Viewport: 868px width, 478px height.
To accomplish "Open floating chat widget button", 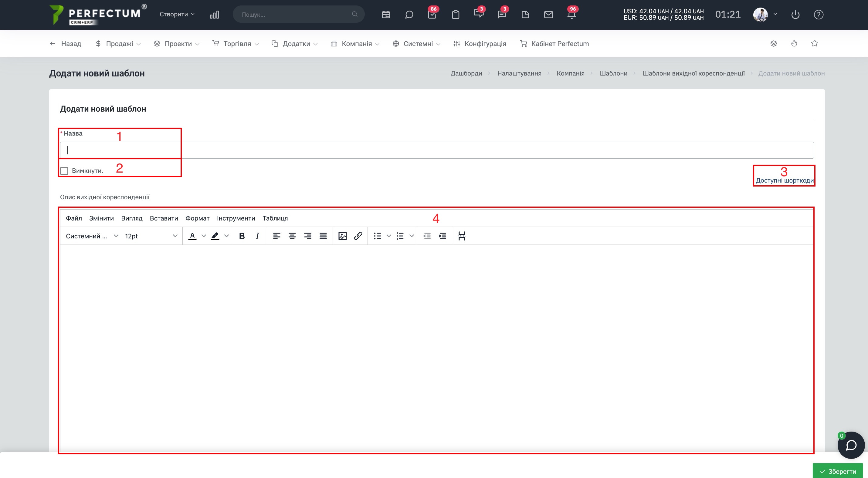I will 851,445.
